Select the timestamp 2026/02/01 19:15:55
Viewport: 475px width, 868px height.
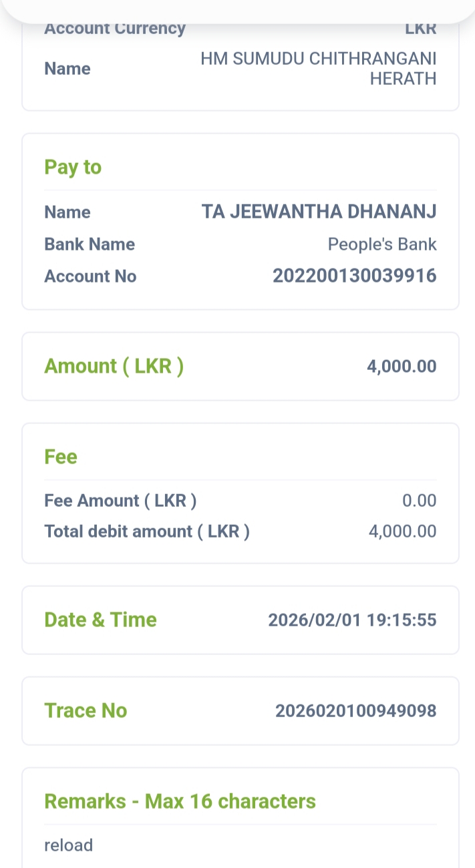coord(352,620)
